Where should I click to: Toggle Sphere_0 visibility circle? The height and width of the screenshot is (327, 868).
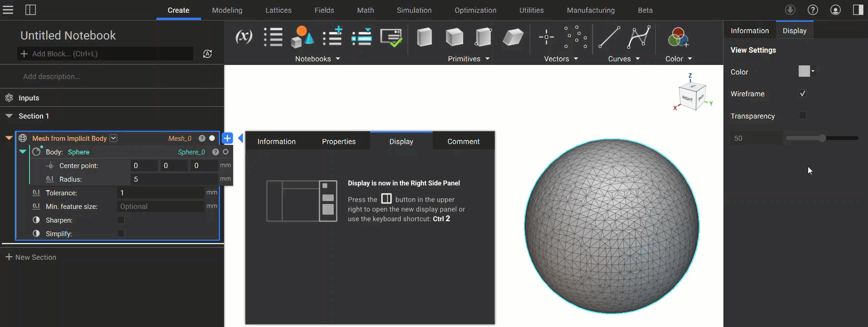pyautogui.click(x=225, y=152)
